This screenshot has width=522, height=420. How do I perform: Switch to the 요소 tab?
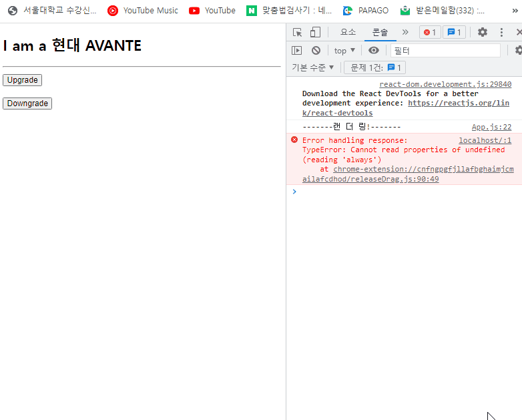348,32
